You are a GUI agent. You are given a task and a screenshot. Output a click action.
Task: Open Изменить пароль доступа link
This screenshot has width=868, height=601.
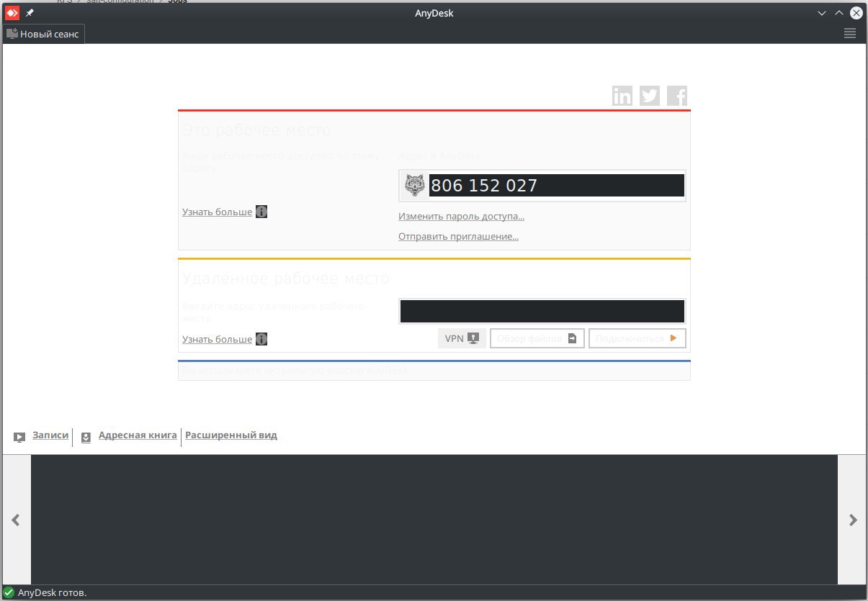(x=462, y=216)
